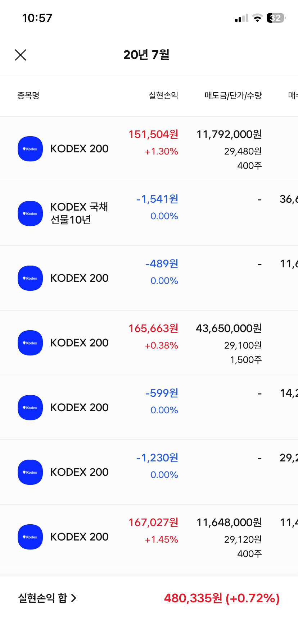The height and width of the screenshot is (644, 298).
Task: Select the 종목명 column header
Action: (x=28, y=96)
